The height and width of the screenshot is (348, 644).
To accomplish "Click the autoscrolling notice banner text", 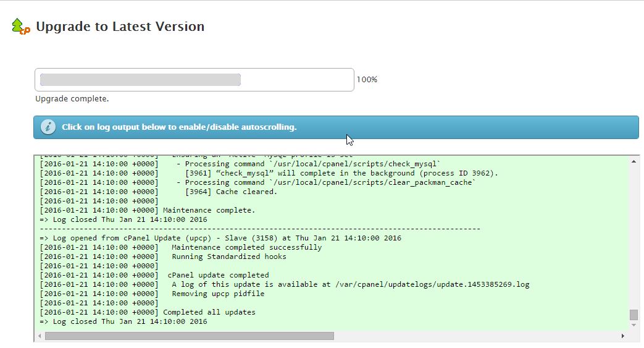I will pos(179,127).
